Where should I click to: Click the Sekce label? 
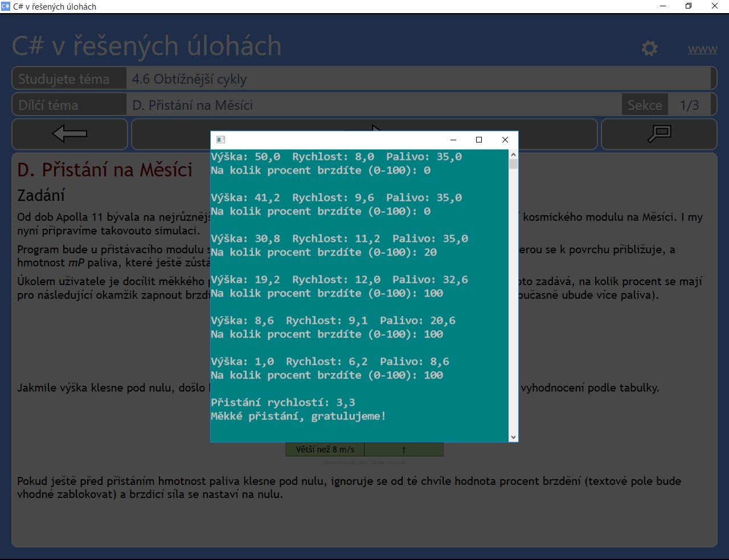click(x=645, y=105)
